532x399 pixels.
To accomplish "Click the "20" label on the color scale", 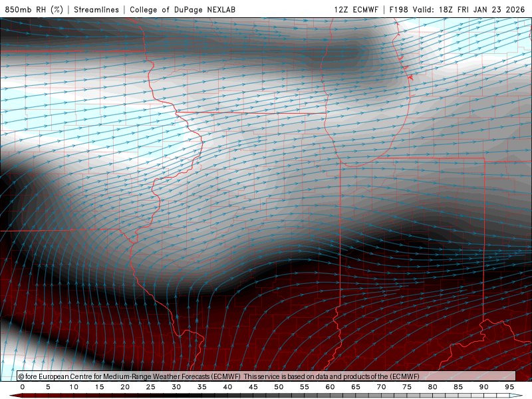I will pos(125,387).
